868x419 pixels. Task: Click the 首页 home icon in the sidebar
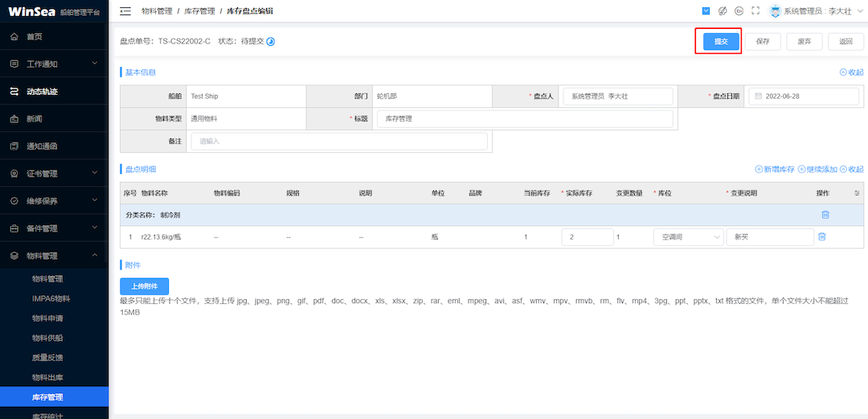point(14,36)
